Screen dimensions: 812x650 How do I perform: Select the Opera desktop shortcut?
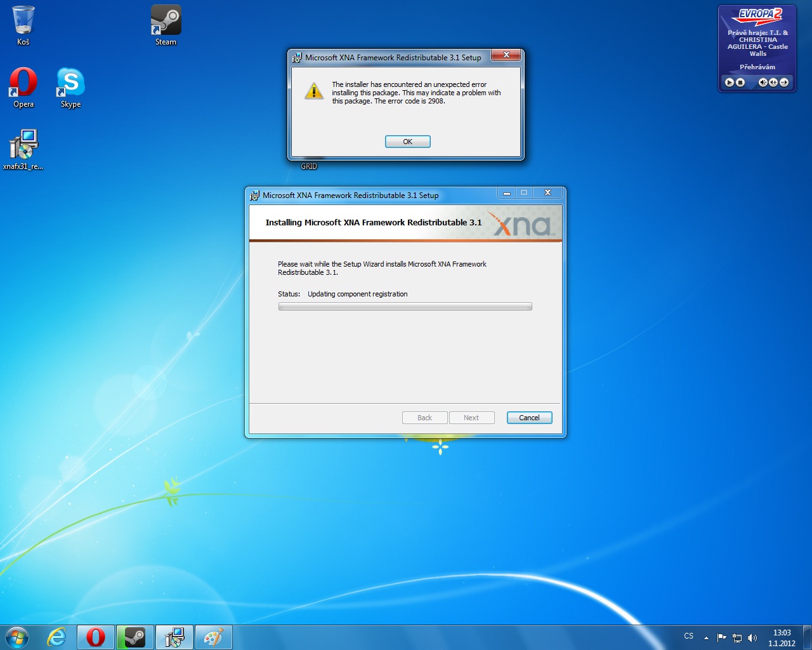[23, 88]
